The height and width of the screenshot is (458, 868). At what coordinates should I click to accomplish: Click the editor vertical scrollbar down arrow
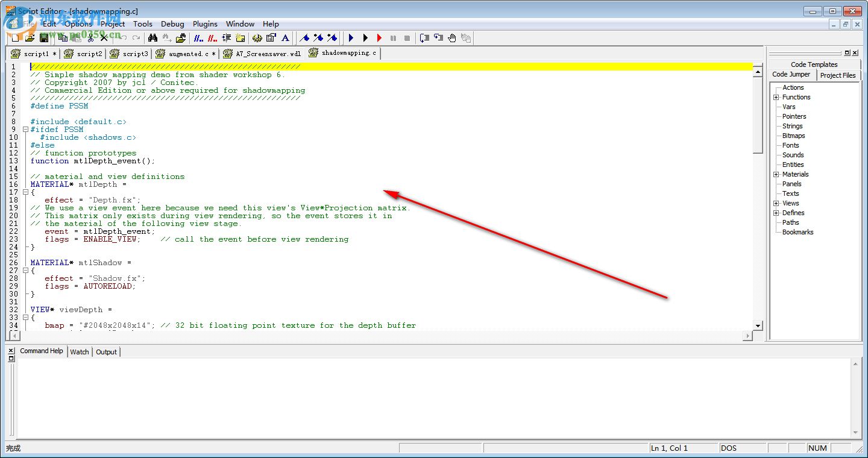[758, 325]
